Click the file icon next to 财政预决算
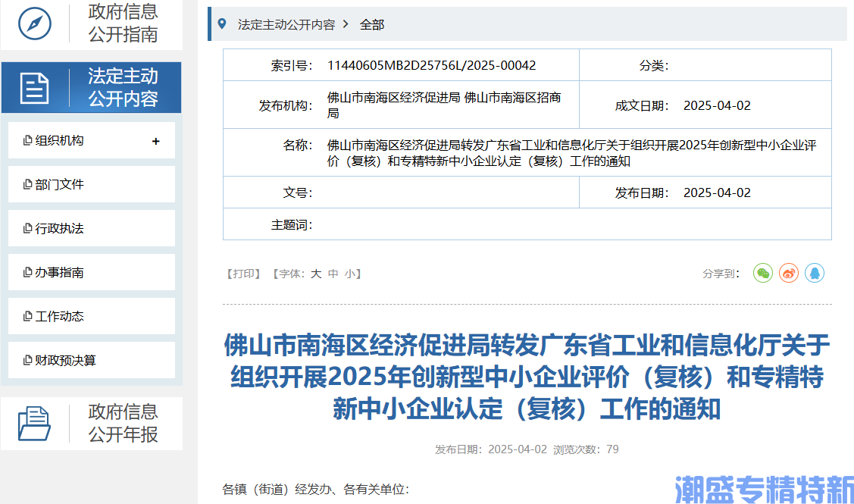The image size is (854, 504). [28, 360]
